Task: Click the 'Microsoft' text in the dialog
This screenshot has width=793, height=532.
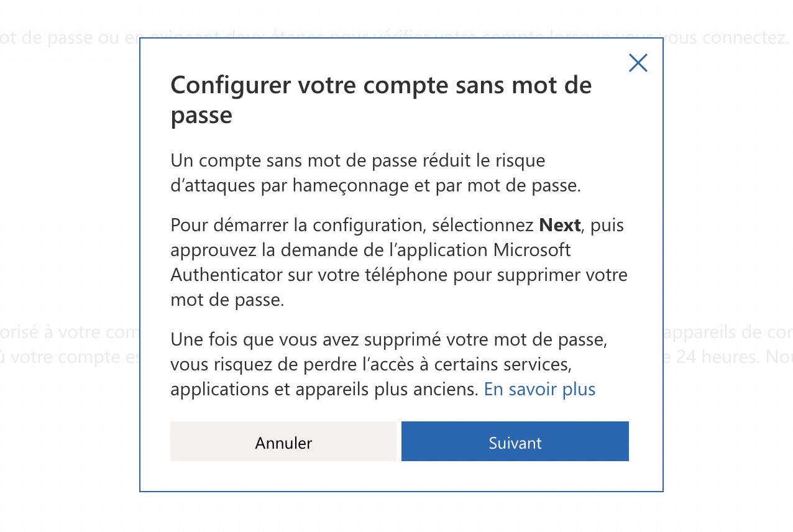Action: pos(532,250)
